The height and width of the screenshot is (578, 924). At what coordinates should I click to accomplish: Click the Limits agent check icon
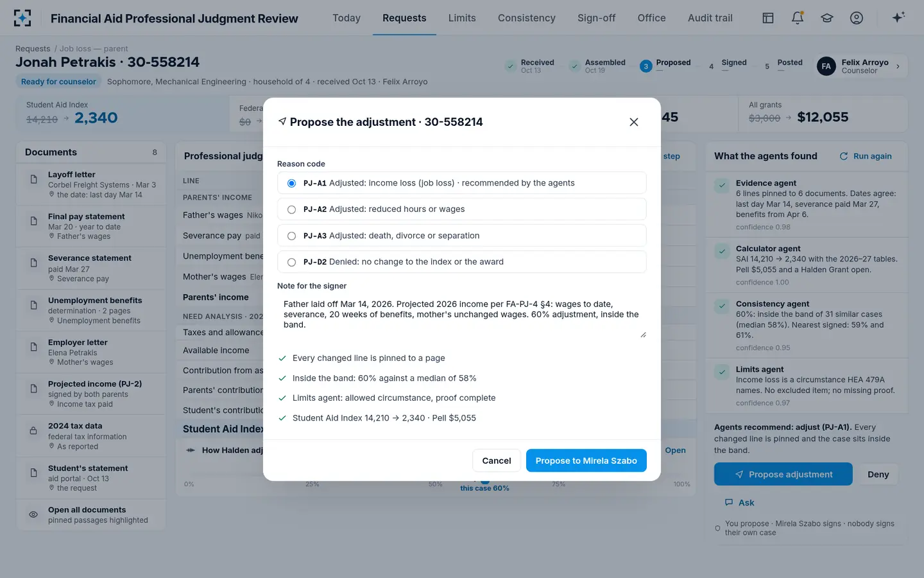point(722,372)
